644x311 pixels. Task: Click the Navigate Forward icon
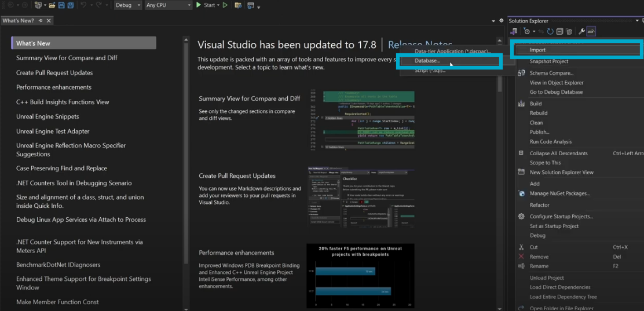(x=25, y=5)
